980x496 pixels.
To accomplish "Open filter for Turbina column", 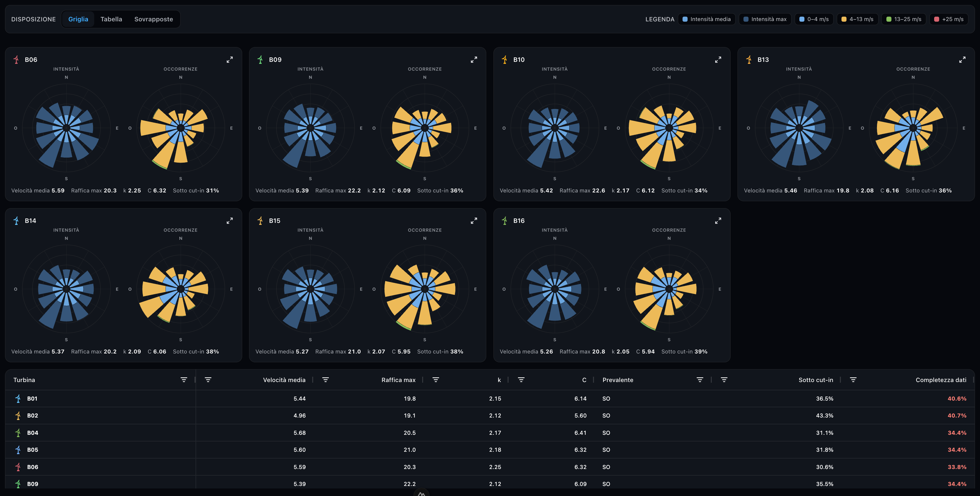I will click(x=184, y=380).
